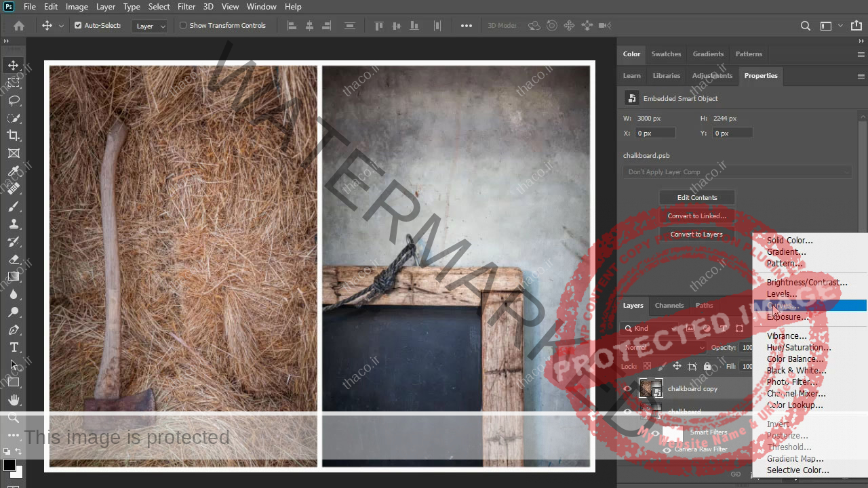The width and height of the screenshot is (868, 488).
Task: Toggle Lock all padlock icon
Action: click(707, 366)
